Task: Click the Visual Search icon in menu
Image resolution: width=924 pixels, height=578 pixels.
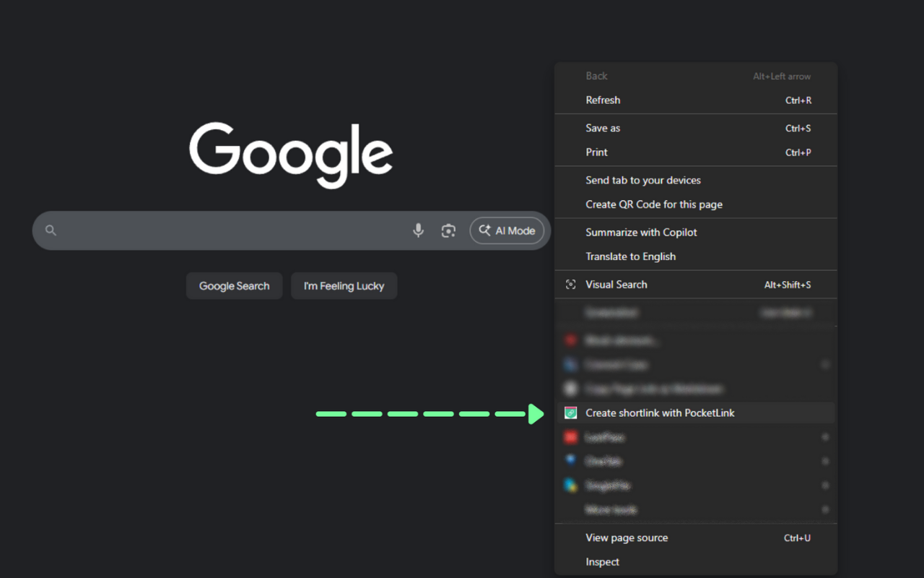Action: pyautogui.click(x=570, y=285)
